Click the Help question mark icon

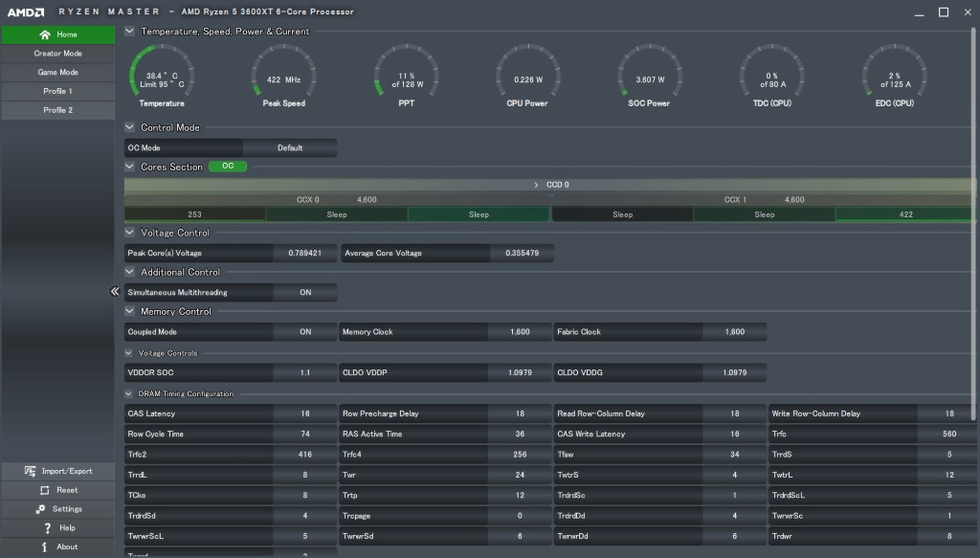pos(47,528)
